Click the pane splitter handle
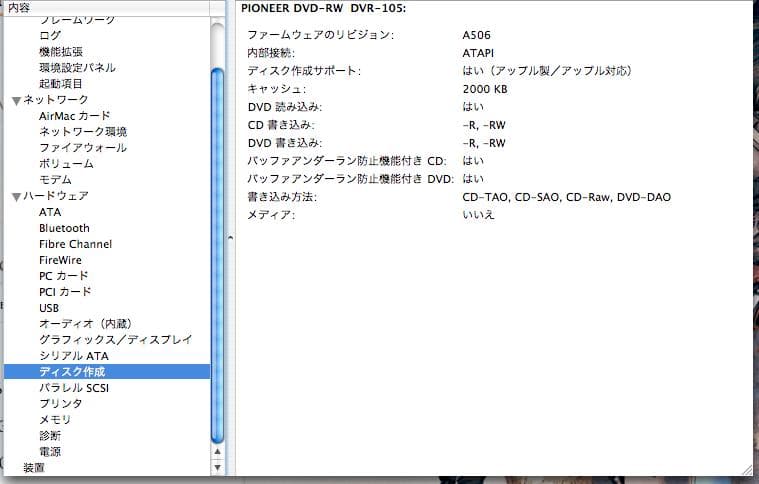The height and width of the screenshot is (484, 759). point(230,238)
